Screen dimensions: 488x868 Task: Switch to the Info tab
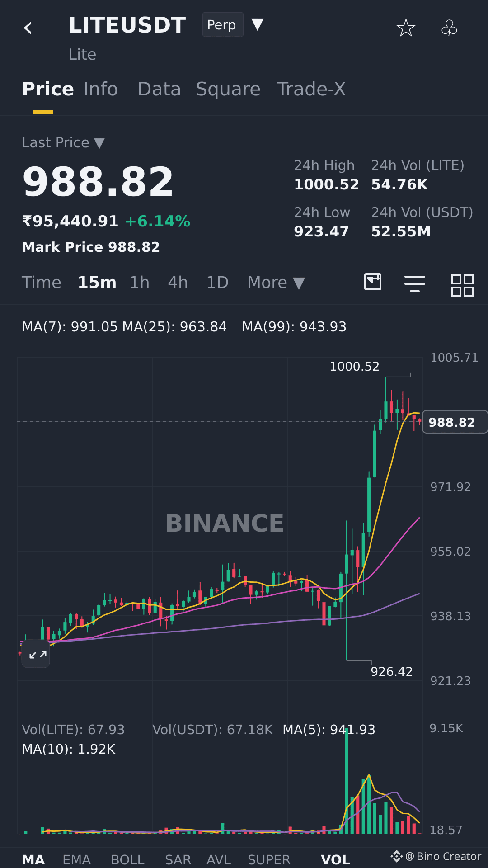tap(101, 89)
